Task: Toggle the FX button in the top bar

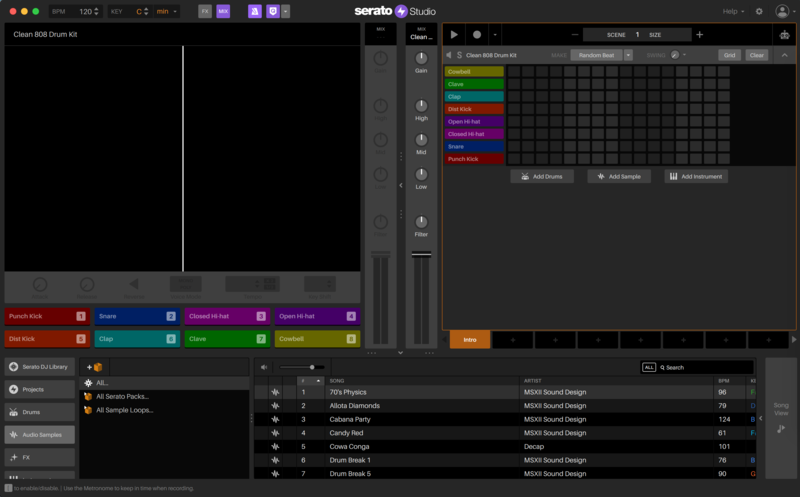Action: tap(205, 11)
